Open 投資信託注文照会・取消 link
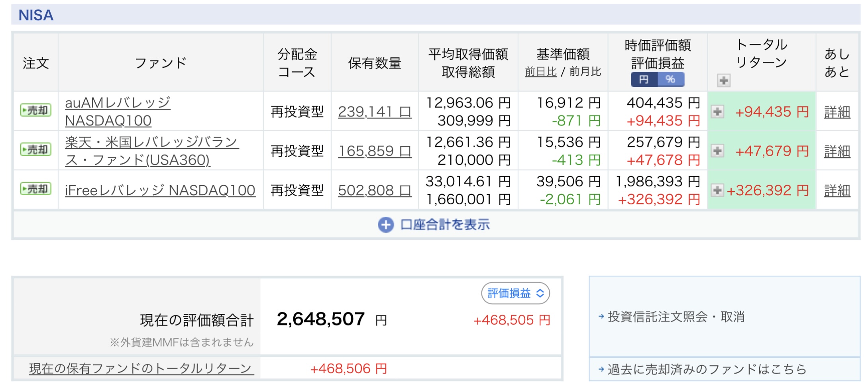868x386 pixels. [676, 317]
